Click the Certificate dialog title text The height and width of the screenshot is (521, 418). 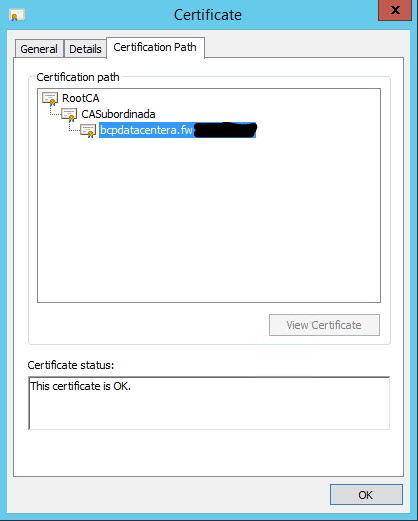tap(208, 15)
